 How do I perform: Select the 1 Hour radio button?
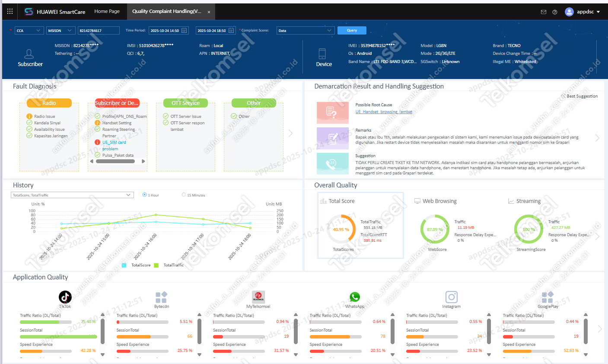coord(144,195)
